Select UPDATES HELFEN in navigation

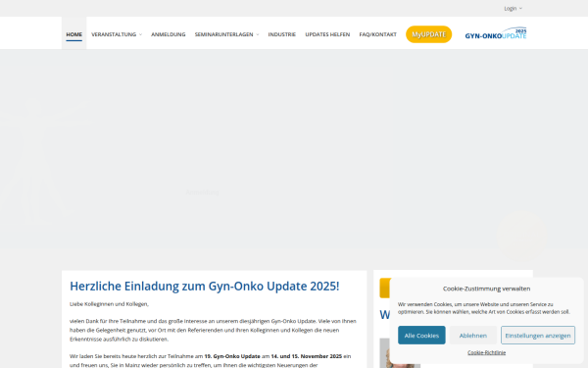click(x=327, y=34)
